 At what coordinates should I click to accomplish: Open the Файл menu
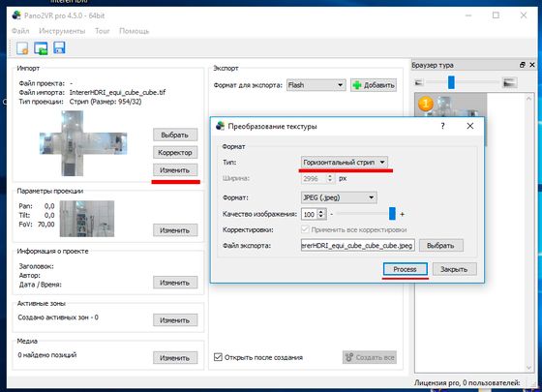[20, 31]
